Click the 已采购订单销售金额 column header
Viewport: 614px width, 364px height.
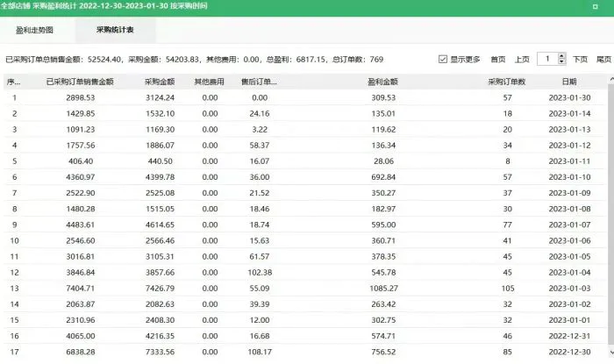[x=80, y=82]
